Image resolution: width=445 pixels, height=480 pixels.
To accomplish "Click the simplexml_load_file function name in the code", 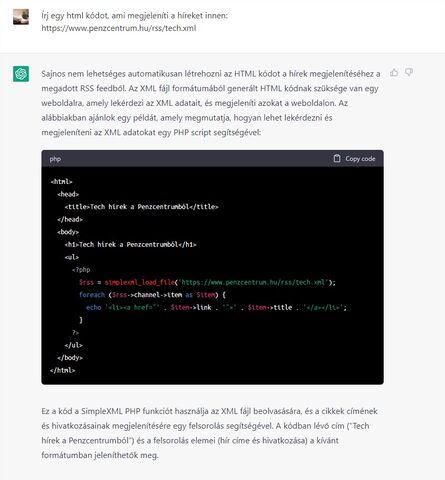I will [140, 282].
